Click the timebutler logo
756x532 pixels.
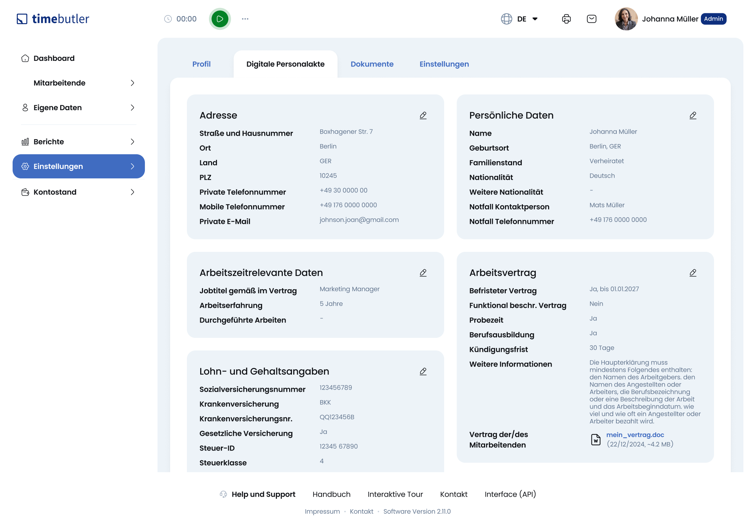click(x=53, y=19)
